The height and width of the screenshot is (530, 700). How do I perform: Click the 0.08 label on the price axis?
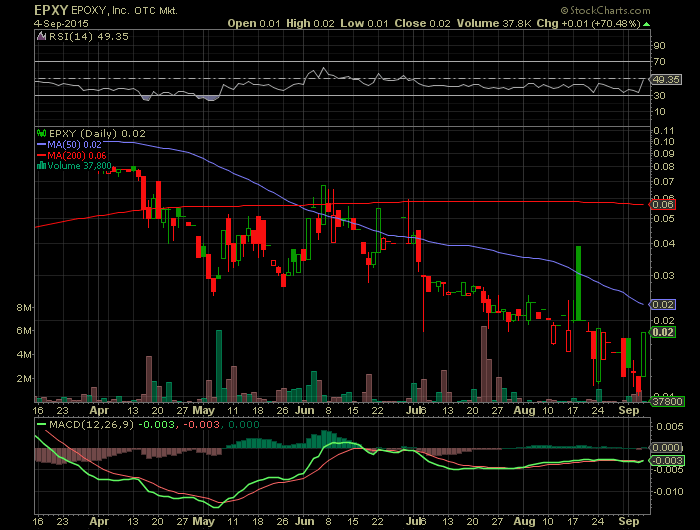(x=663, y=167)
